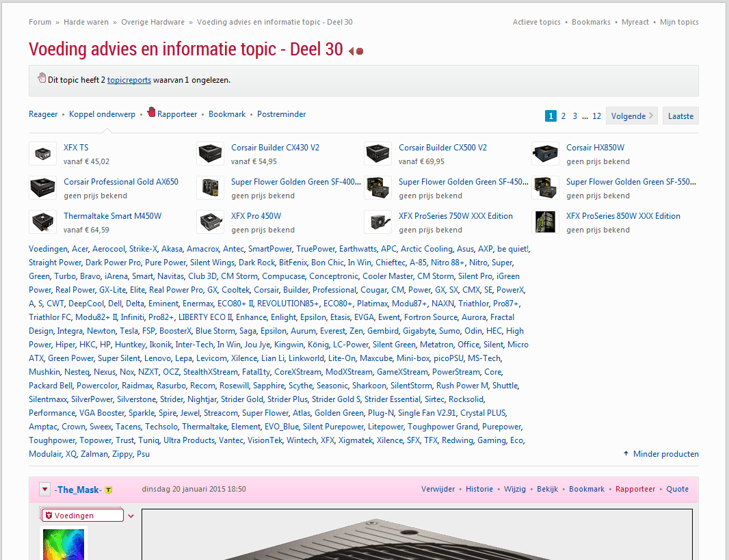Go to page 2 of topic
Image resolution: width=729 pixels, height=560 pixels.
563,116
